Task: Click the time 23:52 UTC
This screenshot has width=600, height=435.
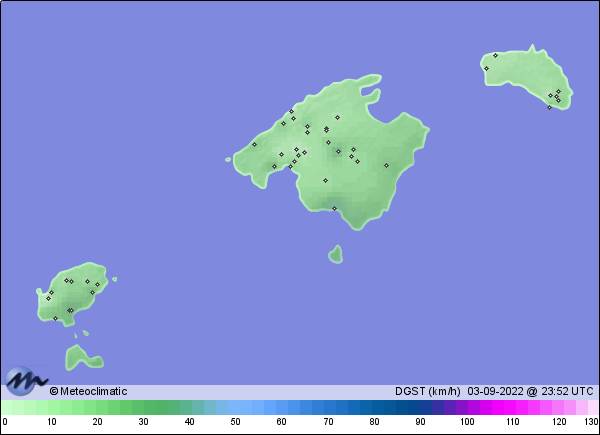Action: click(x=566, y=391)
